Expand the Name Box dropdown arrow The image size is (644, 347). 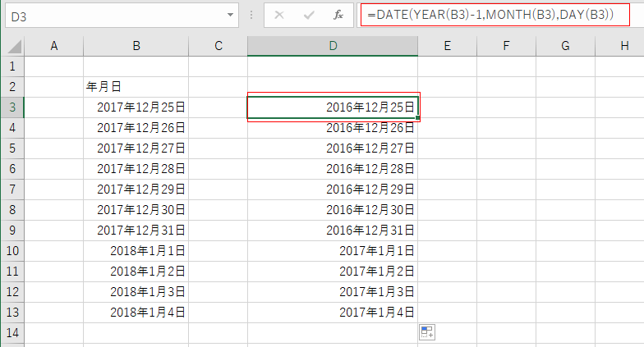click(230, 15)
